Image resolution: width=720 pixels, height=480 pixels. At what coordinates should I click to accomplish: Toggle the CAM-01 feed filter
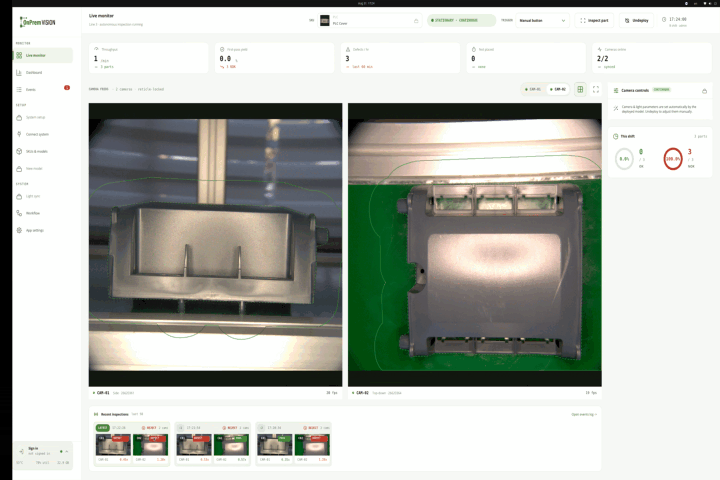pyautogui.click(x=533, y=89)
